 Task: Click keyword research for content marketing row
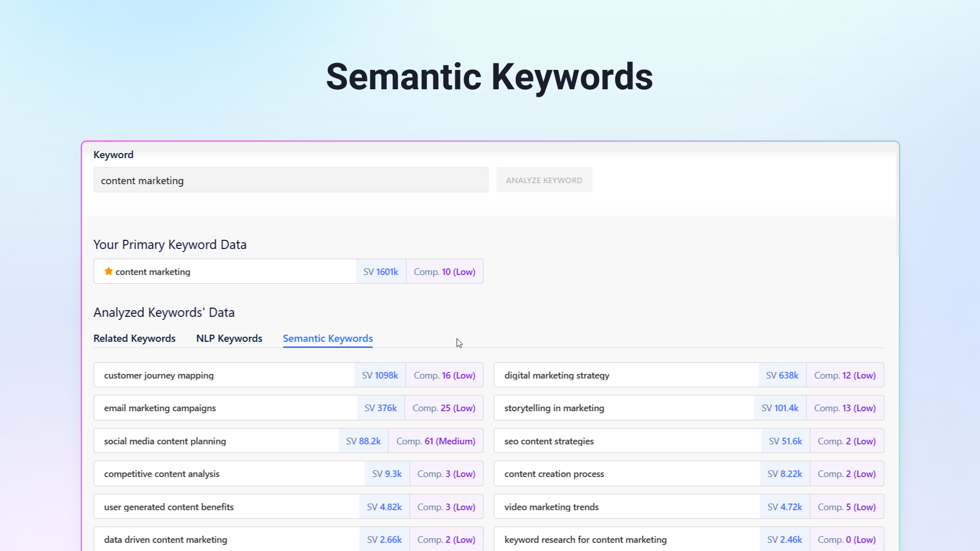pos(585,540)
